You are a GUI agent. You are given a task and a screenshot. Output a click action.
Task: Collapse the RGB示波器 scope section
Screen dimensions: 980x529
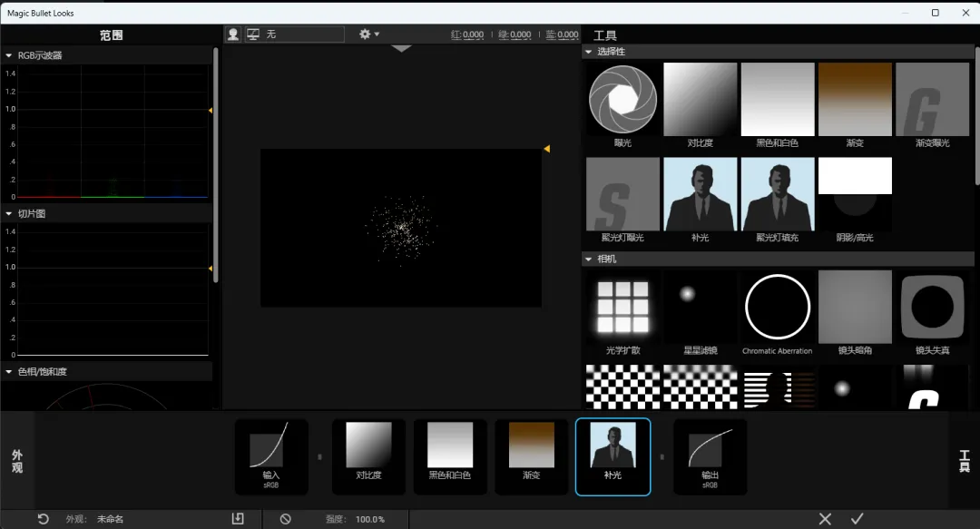tap(9, 55)
